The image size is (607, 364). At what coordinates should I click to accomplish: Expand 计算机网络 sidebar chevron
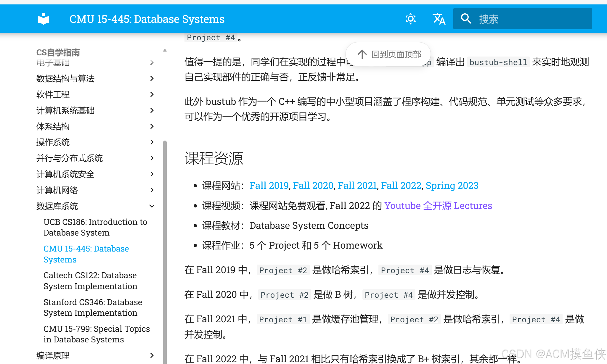pyautogui.click(x=152, y=190)
